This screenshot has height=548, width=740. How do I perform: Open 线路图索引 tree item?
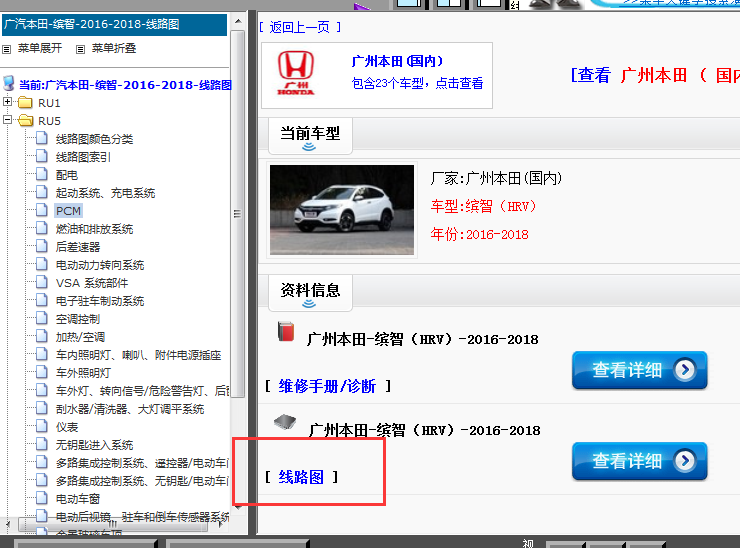click(83, 157)
